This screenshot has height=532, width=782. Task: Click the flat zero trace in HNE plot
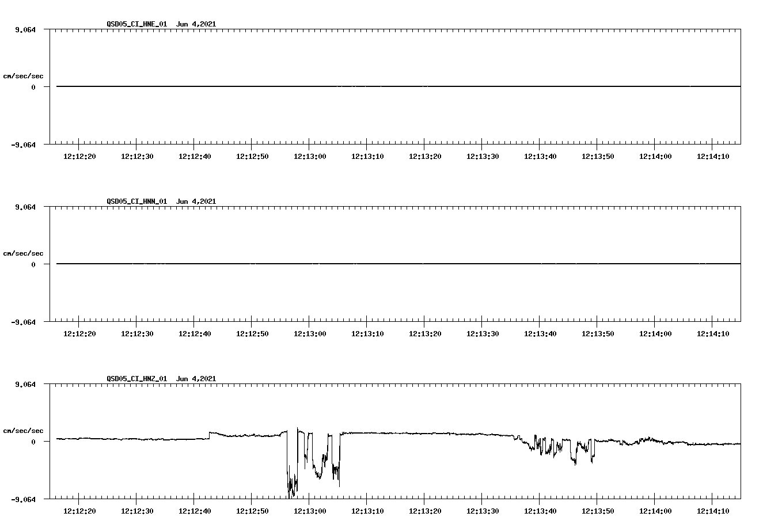[x=398, y=86]
